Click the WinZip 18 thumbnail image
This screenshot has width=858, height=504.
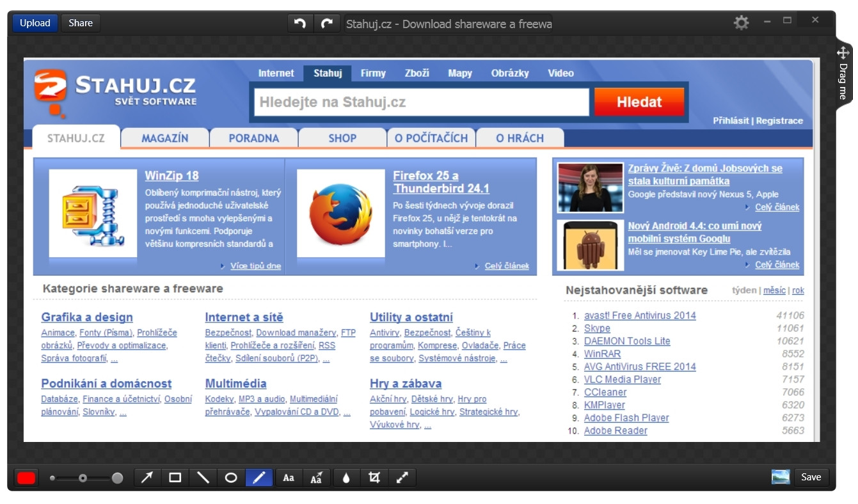pyautogui.click(x=93, y=213)
